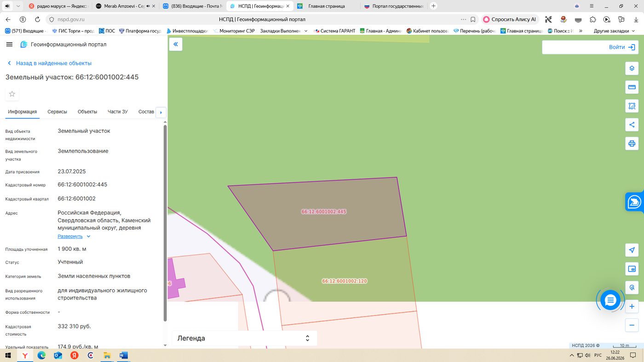Collapse the side panel with double-arrow
The image size is (644, 362).
(176, 44)
